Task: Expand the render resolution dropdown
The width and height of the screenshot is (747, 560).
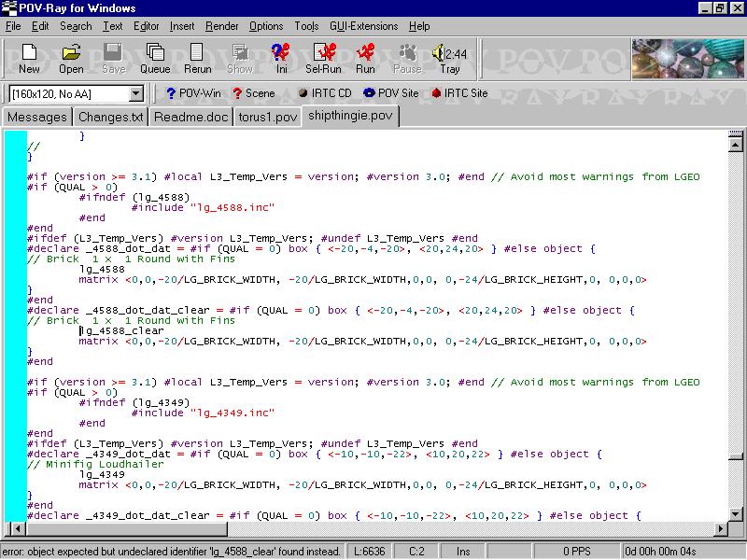Action: click(135, 93)
